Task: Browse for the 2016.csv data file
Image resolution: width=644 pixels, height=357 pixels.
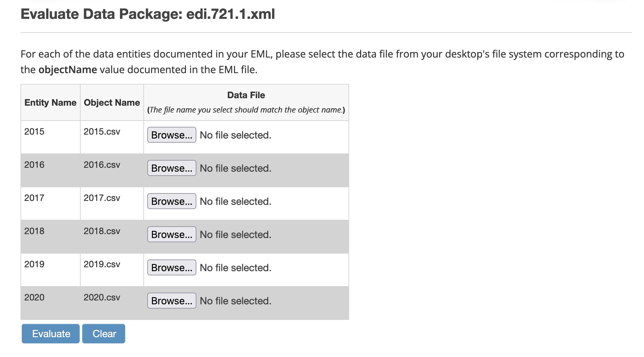Action: (172, 168)
